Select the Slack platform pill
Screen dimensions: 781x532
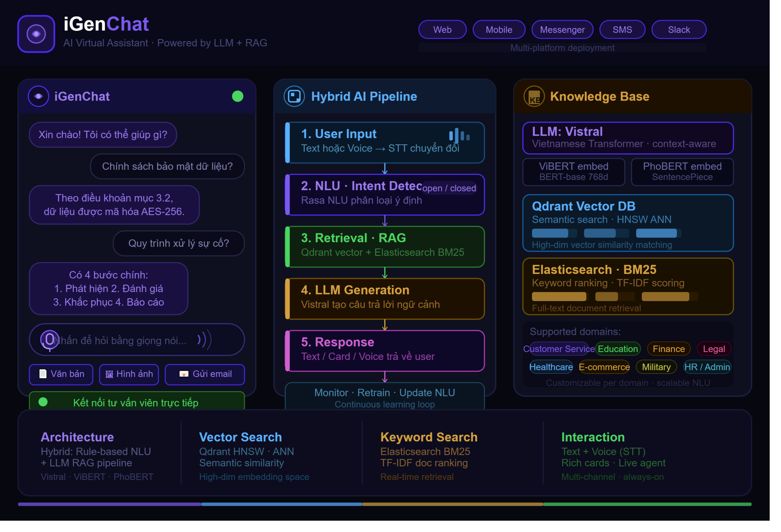[x=679, y=30]
